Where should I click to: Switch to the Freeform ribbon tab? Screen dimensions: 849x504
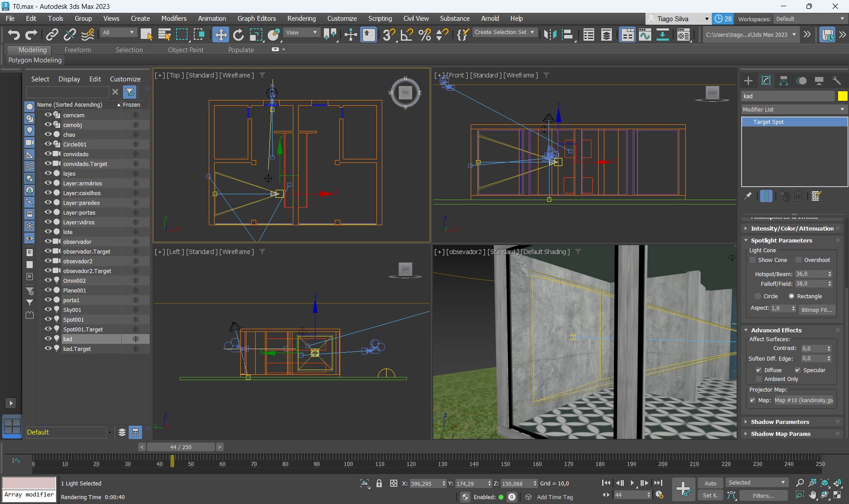click(77, 50)
